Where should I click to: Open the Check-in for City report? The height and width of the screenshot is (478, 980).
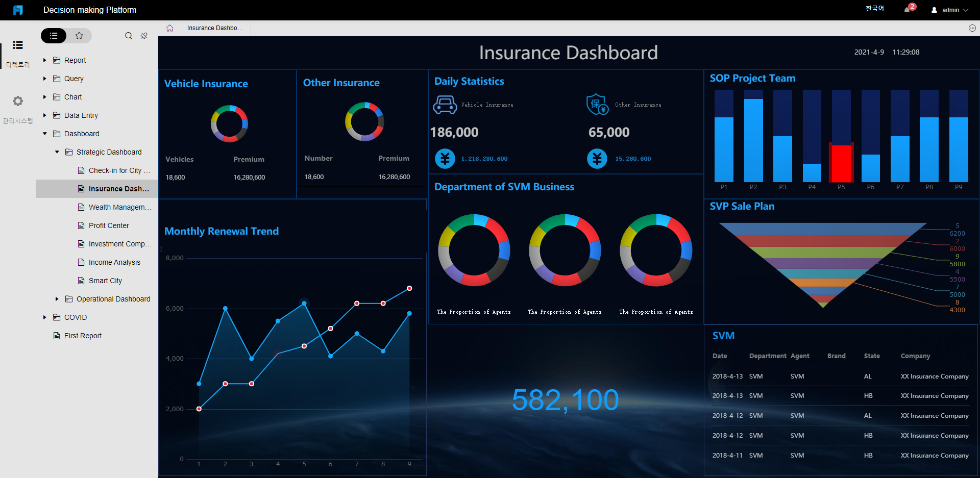119,170
